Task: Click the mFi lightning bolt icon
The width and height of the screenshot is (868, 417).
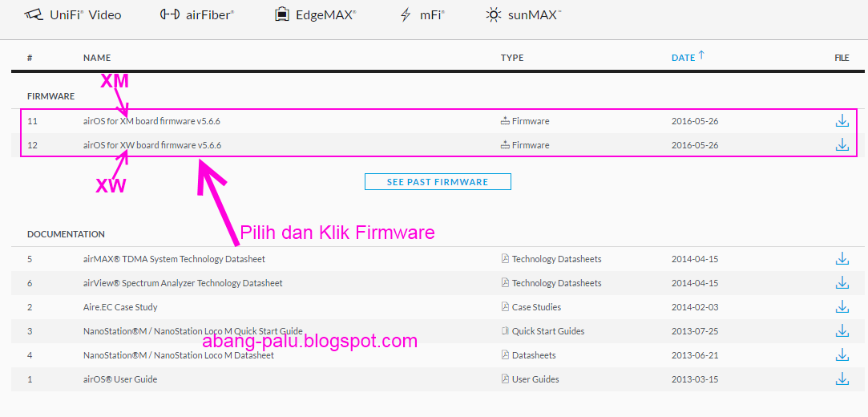Action: [x=406, y=15]
